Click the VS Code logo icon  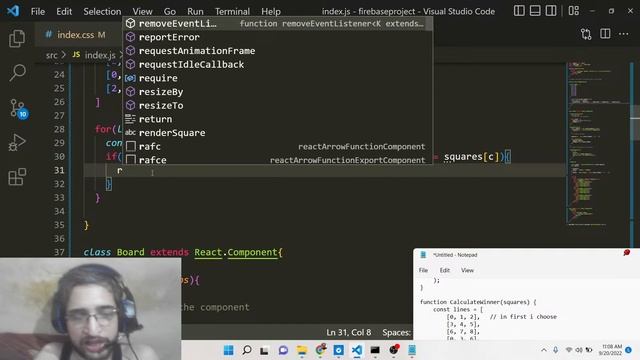(13, 11)
